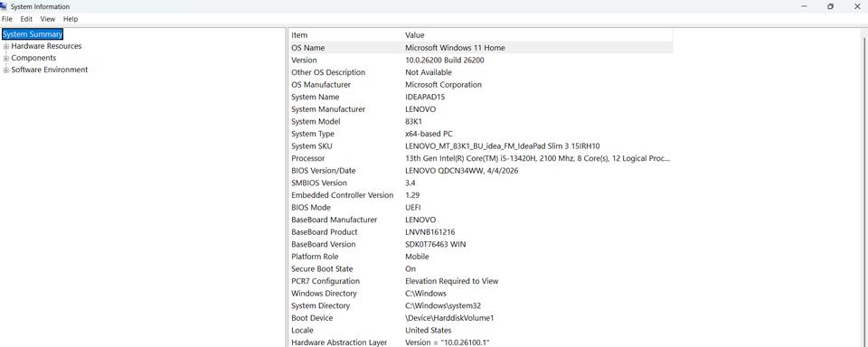This screenshot has height=347, width=868.
Task: Click value Mobile
Action: (x=417, y=257)
